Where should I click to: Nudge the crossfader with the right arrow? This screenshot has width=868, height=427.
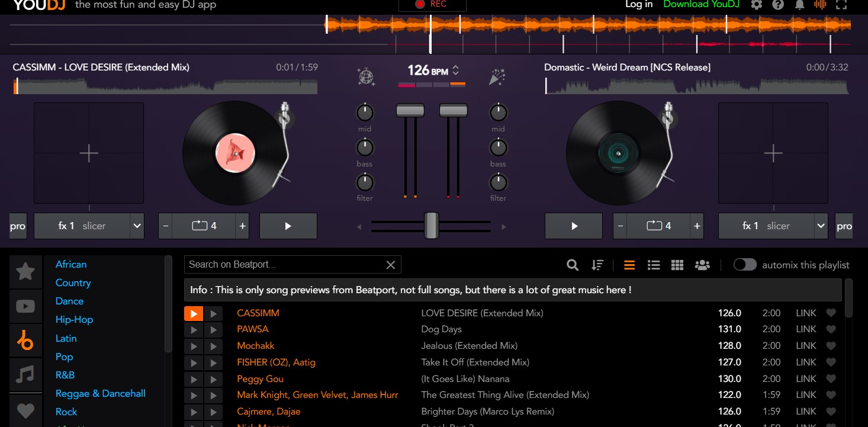504,226
